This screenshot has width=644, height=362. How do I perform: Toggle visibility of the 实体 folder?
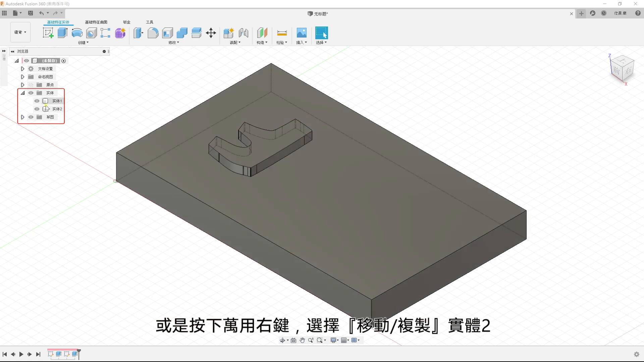[x=31, y=93]
